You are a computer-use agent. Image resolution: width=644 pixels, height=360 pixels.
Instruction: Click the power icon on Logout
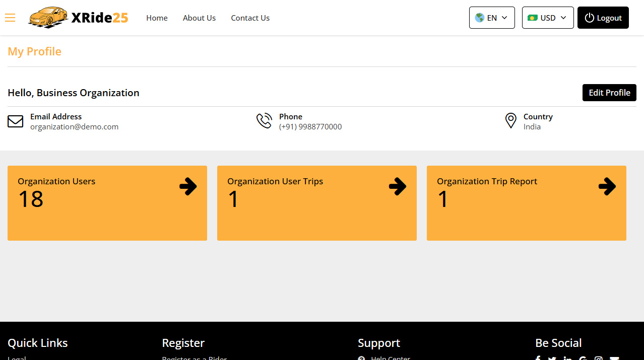pyautogui.click(x=590, y=18)
